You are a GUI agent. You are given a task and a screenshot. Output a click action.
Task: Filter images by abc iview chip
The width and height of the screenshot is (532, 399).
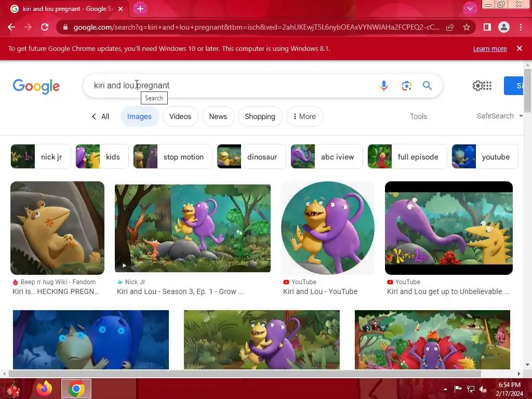pos(327,156)
